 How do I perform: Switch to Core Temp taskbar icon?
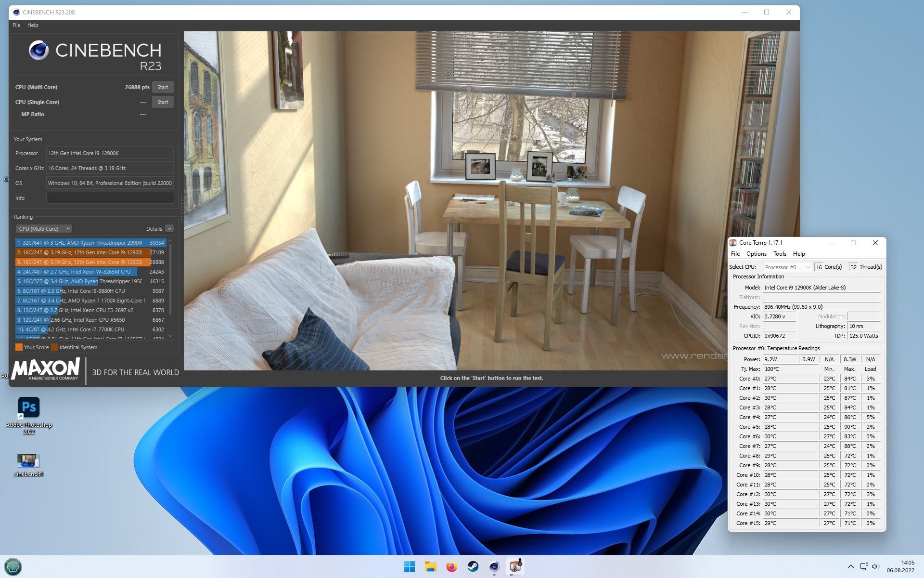tap(515, 566)
